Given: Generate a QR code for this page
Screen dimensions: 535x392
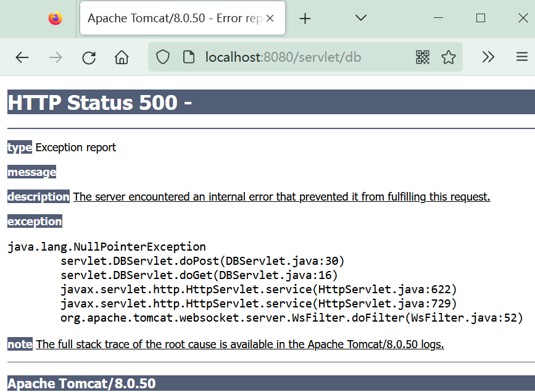Looking at the screenshot, I should 423,57.
